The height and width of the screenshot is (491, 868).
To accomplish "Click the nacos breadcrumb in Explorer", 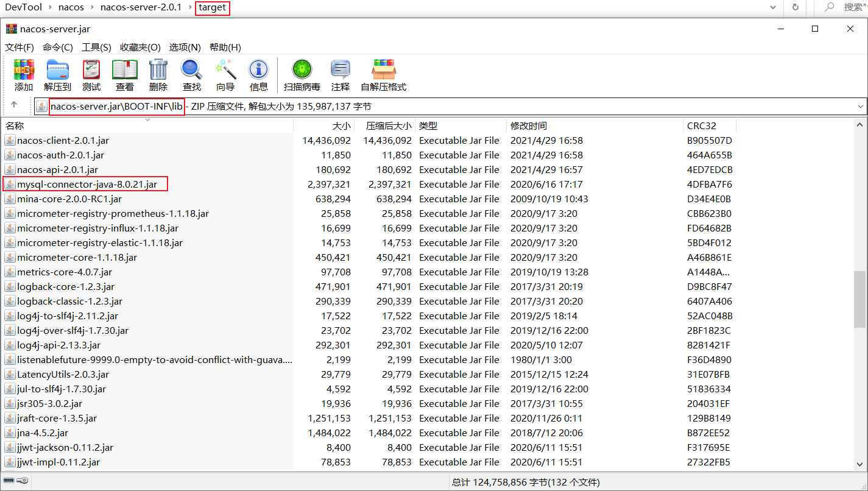I will coord(71,7).
